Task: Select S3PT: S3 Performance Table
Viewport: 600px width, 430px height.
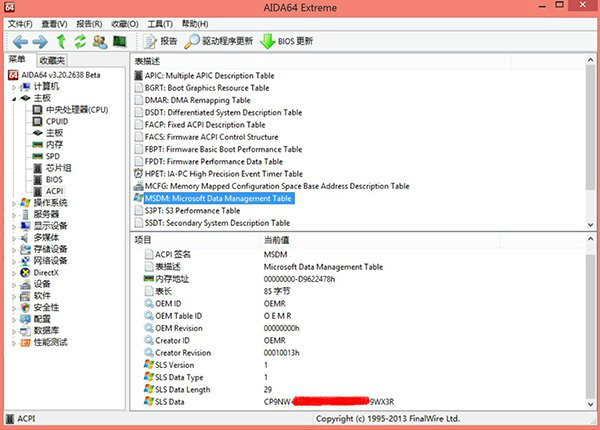Action: (192, 211)
